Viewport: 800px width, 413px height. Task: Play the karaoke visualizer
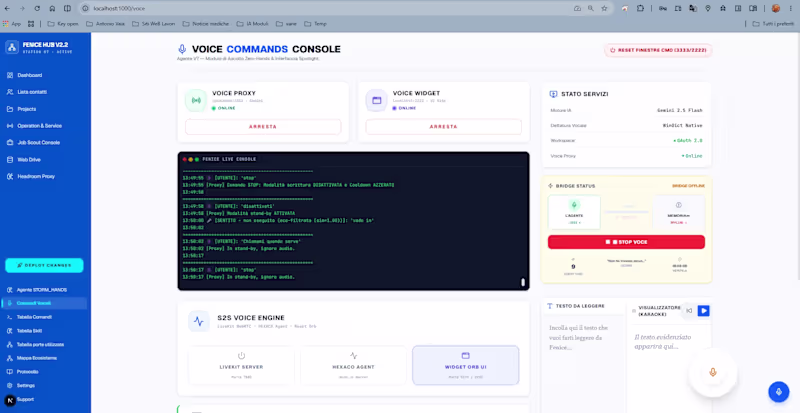pyautogui.click(x=704, y=311)
